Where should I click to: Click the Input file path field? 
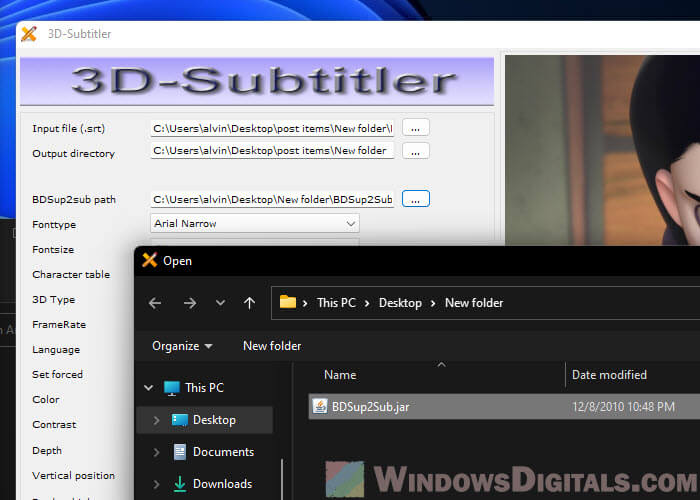[272, 129]
